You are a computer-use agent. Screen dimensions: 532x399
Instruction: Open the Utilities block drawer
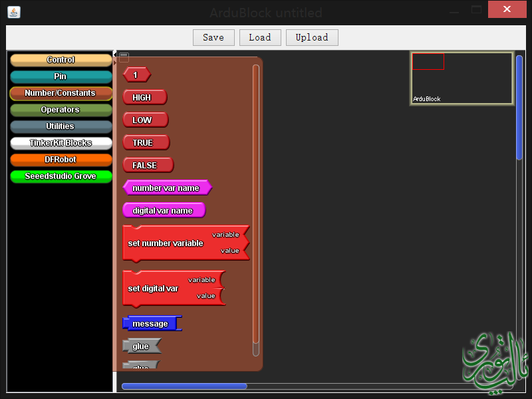click(x=61, y=126)
